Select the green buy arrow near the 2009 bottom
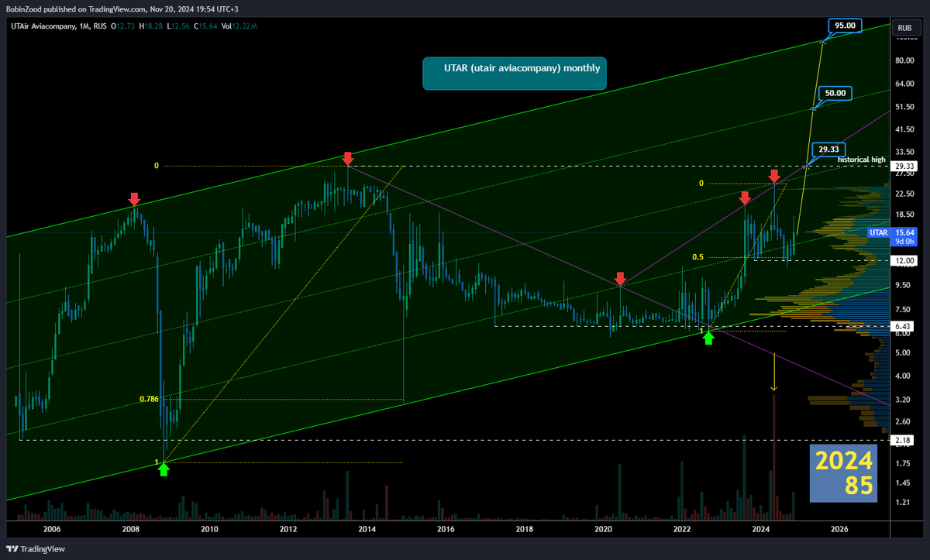Screen dimensions: 930x560 coord(164,468)
